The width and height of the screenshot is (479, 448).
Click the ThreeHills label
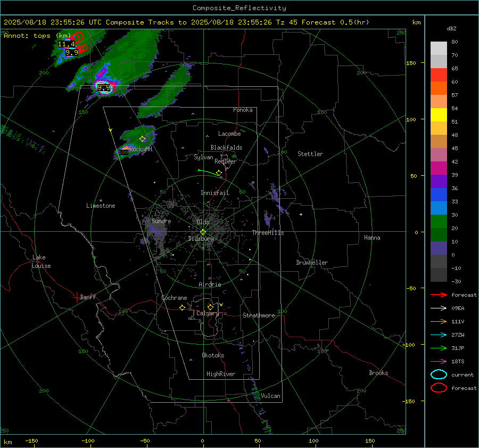pyautogui.click(x=268, y=233)
